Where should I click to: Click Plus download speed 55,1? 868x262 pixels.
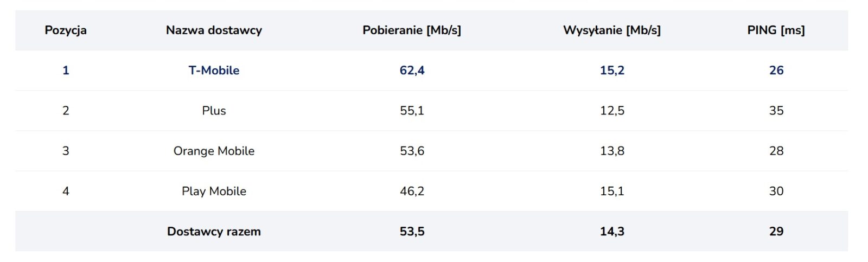click(x=412, y=111)
